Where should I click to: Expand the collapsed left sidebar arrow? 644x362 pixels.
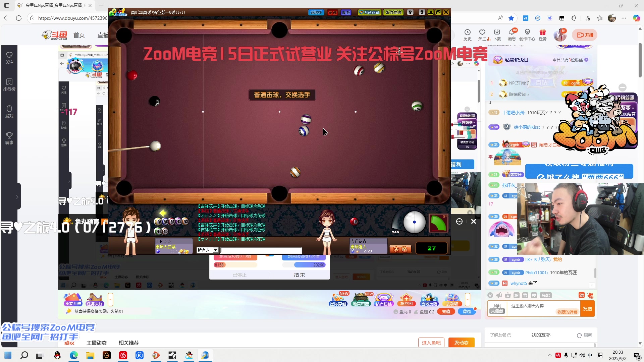(17, 197)
